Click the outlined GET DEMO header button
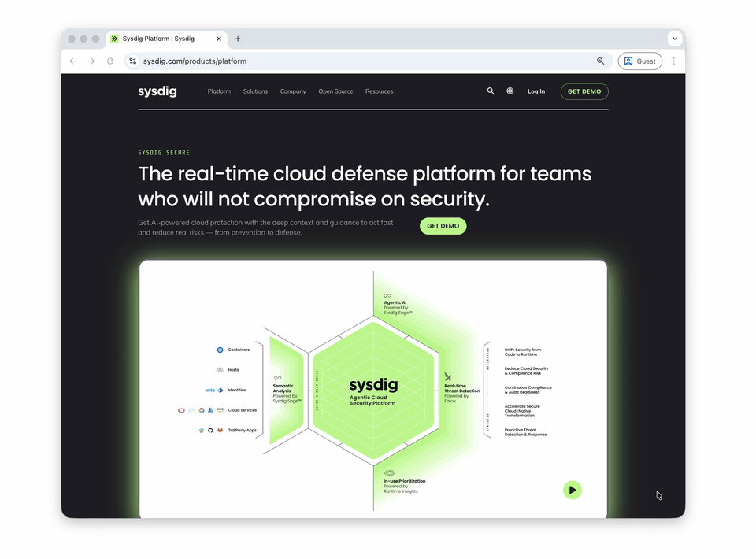 (584, 91)
